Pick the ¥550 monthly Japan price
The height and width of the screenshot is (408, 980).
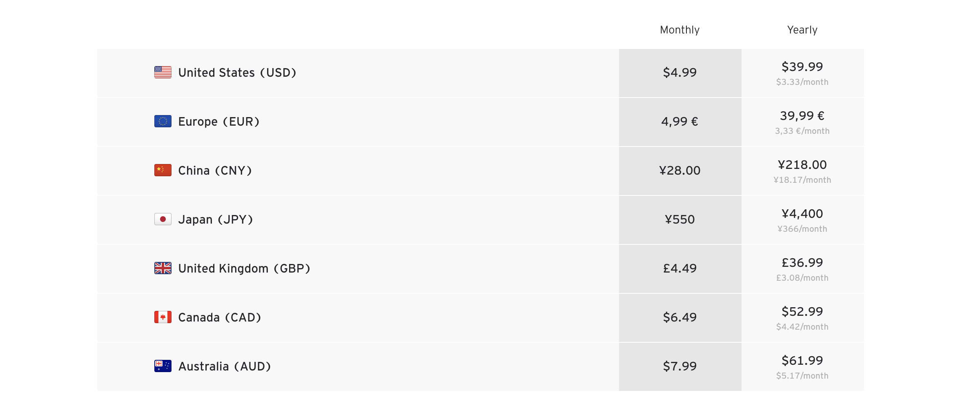[x=680, y=220]
